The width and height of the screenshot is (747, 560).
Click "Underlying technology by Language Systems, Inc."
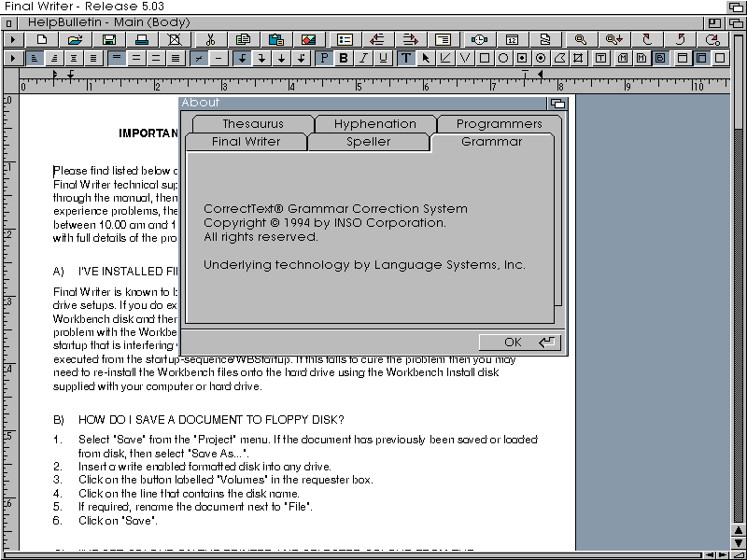(x=364, y=265)
